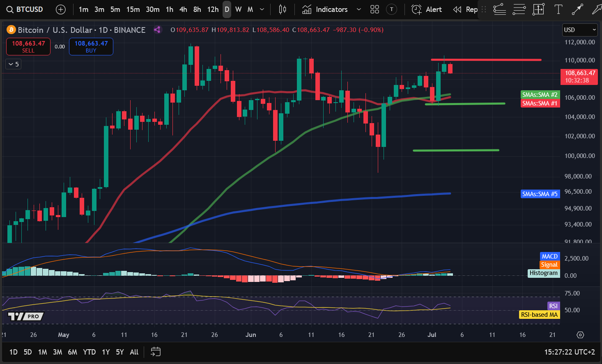Click the blue BUY price button

[91, 46]
